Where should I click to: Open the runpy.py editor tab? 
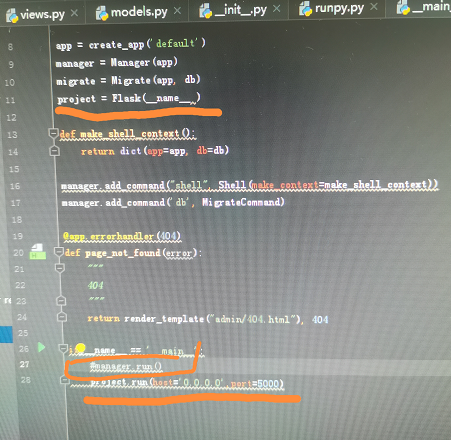tap(339, 8)
